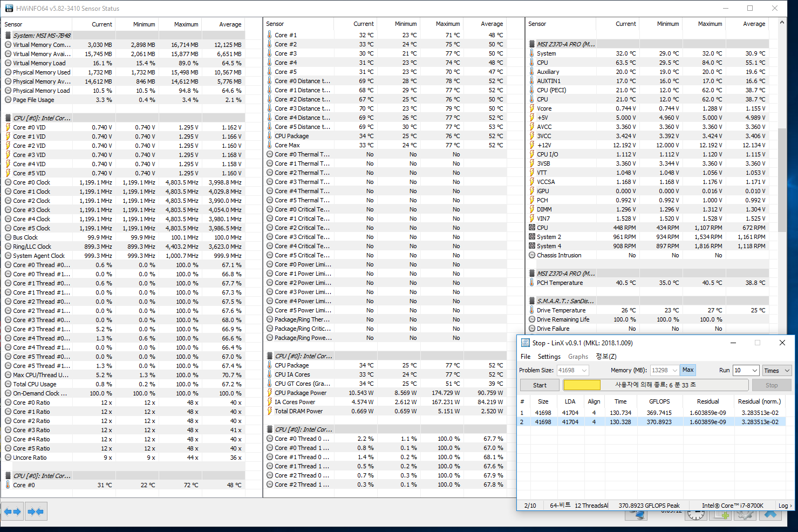Image resolution: width=798 pixels, height=532 pixels.
Task: Open the 정보(Z) menu in LinX
Action: click(x=606, y=357)
